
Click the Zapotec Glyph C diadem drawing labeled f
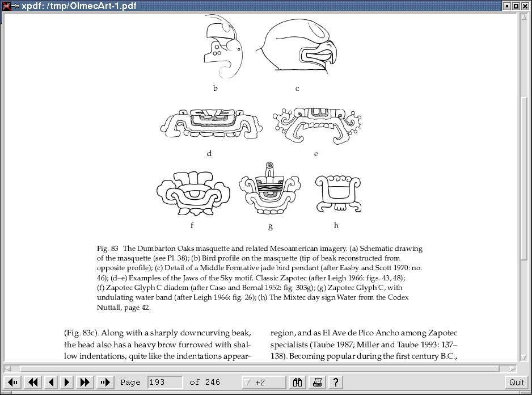point(193,194)
